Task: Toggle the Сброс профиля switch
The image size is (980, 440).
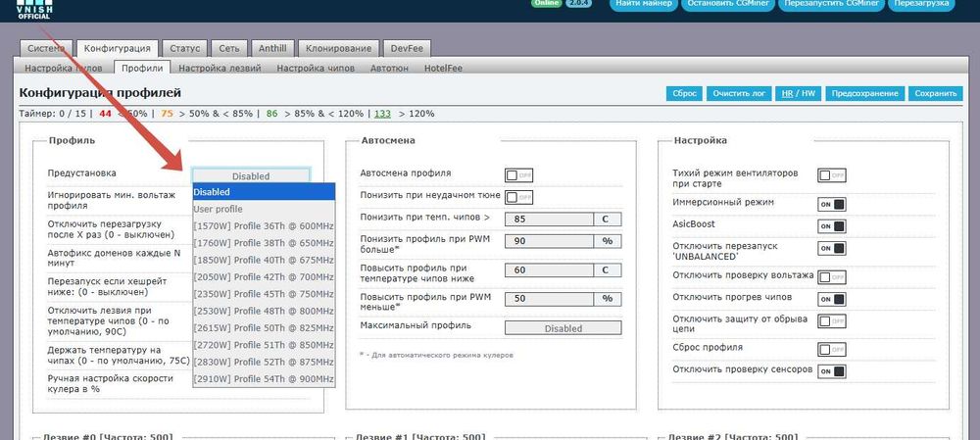Action: pyautogui.click(x=831, y=350)
